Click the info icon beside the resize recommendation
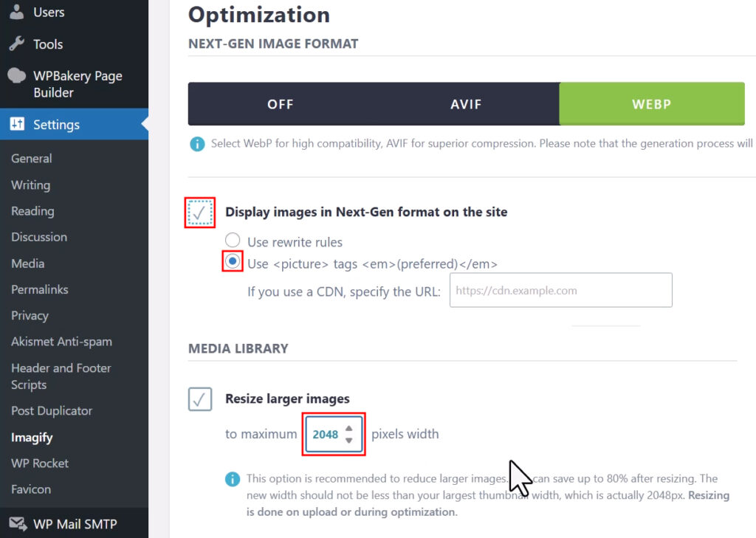This screenshot has height=538, width=756. (233, 479)
